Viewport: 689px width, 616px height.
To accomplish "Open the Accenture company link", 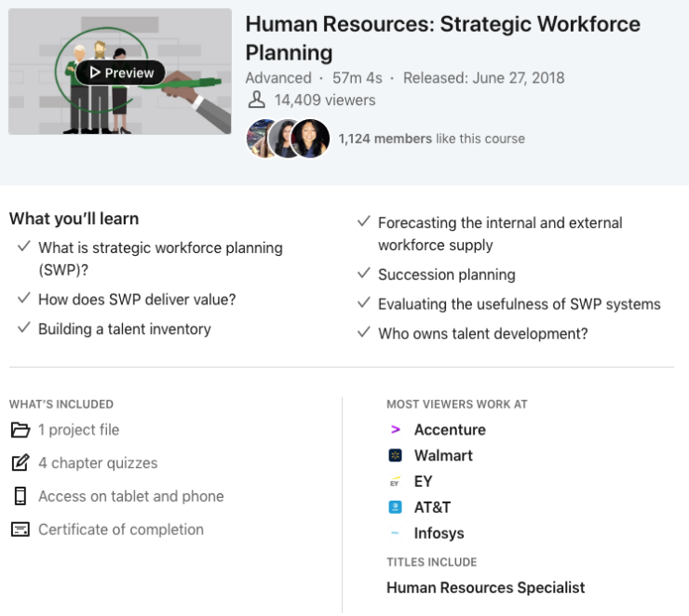I will click(x=450, y=430).
